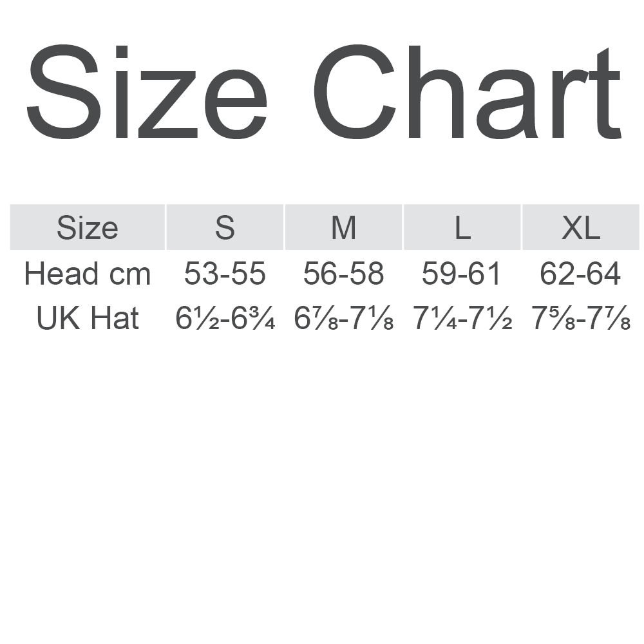The width and height of the screenshot is (644, 644).
Task: Select the 56-58 head measurement
Action: point(343,274)
